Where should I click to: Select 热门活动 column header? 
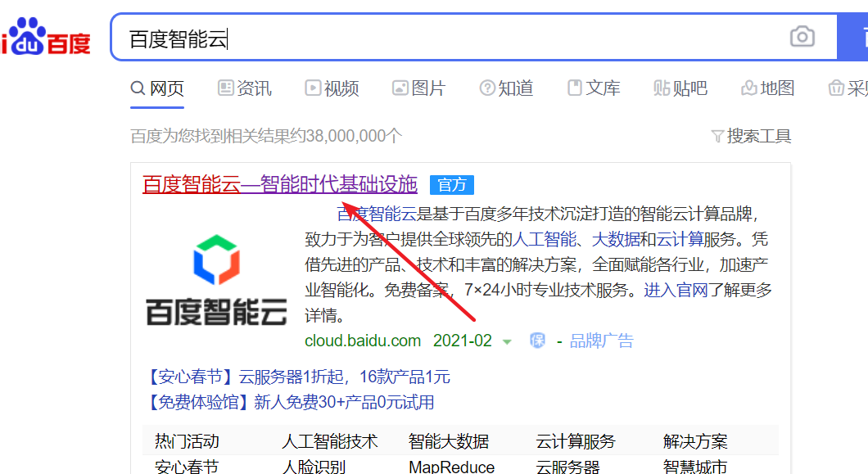[x=187, y=441]
